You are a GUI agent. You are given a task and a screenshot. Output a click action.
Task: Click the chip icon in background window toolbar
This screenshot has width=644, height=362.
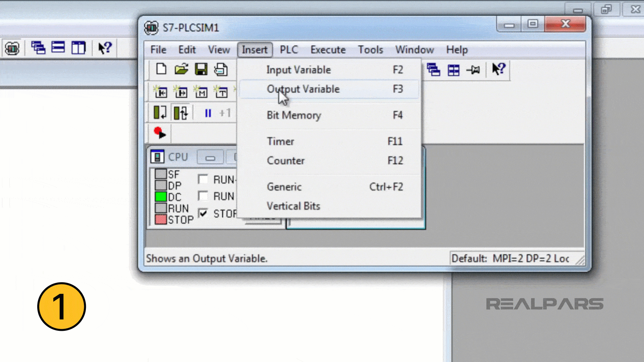tap(12, 49)
